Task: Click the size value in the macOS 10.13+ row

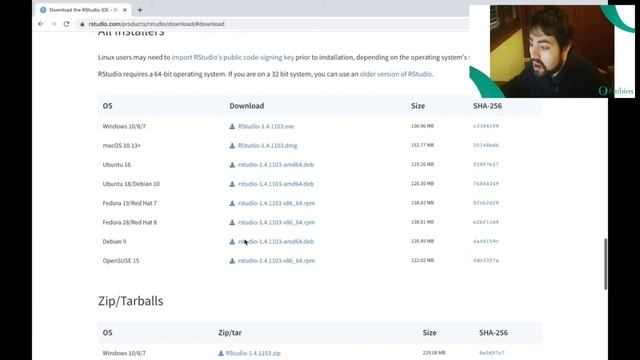Action: click(x=422, y=145)
